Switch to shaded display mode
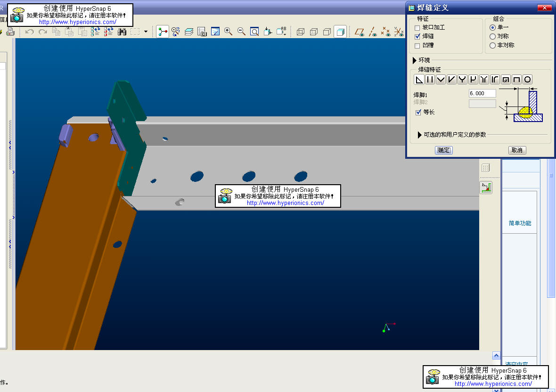Image resolution: width=556 pixels, height=392 pixels. (x=340, y=32)
